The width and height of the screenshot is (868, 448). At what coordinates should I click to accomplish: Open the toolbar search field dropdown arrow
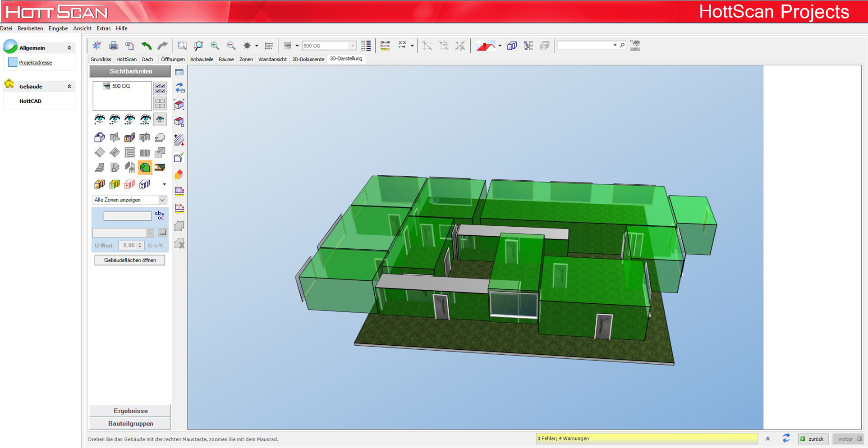click(x=615, y=45)
